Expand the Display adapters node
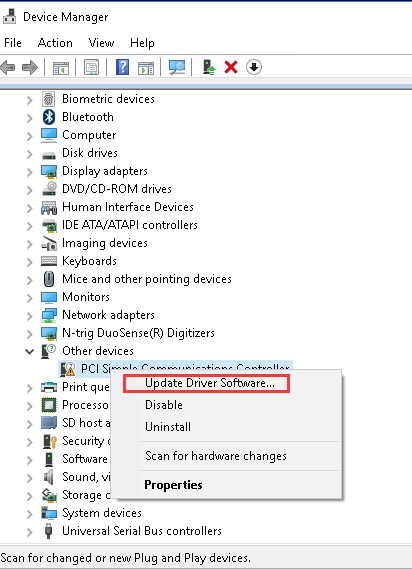 click(30, 172)
